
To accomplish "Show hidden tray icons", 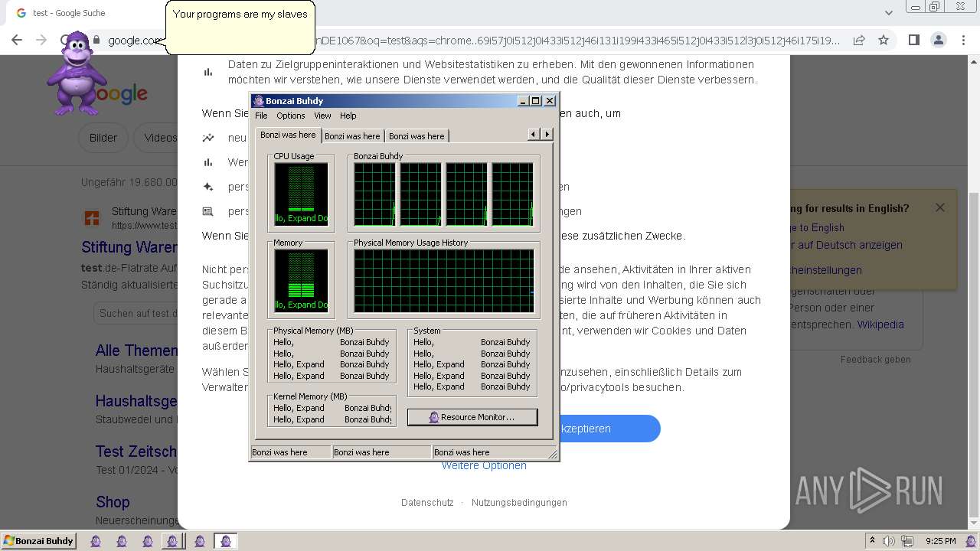I will pyautogui.click(x=871, y=540).
